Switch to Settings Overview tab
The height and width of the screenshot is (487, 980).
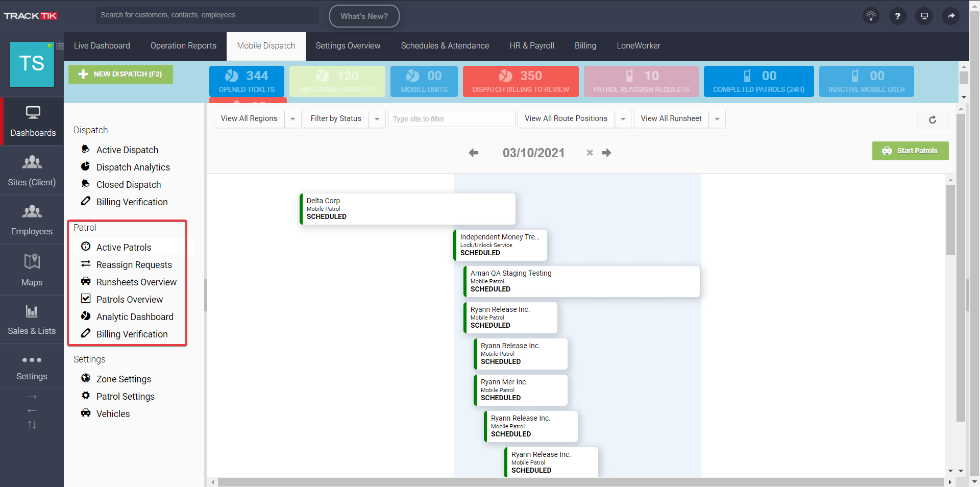tap(348, 46)
